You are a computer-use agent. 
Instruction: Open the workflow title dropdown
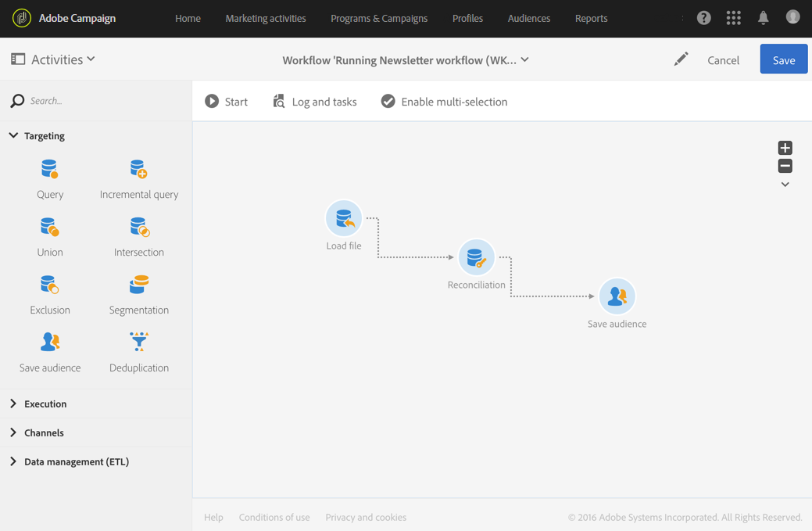click(525, 60)
